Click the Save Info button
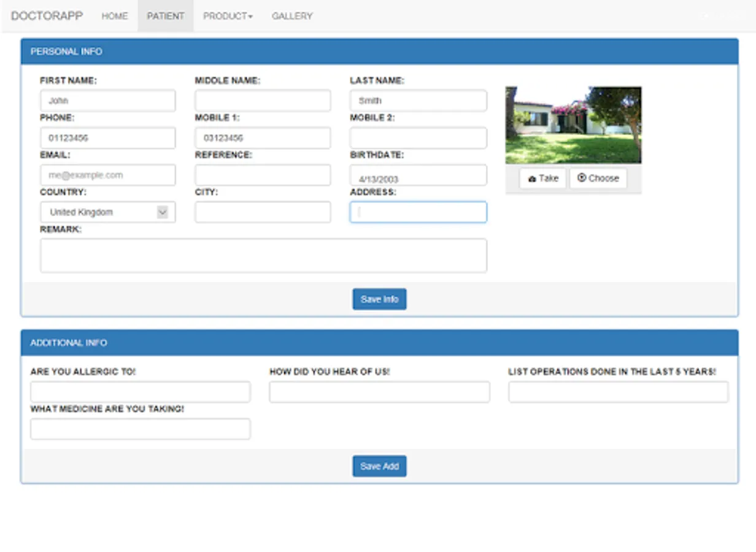Screen dimensions: 756x552 379,299
